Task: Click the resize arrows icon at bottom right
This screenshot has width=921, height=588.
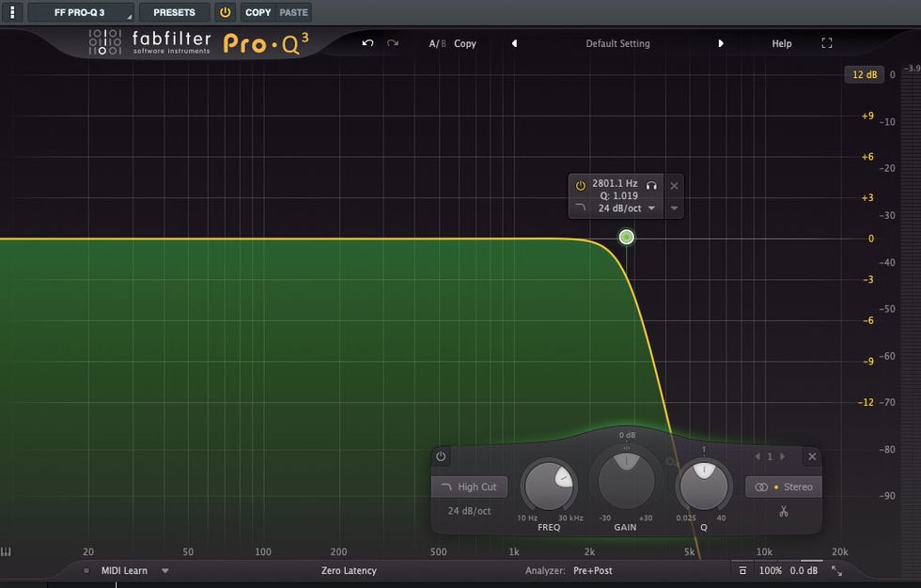Action: click(x=836, y=570)
